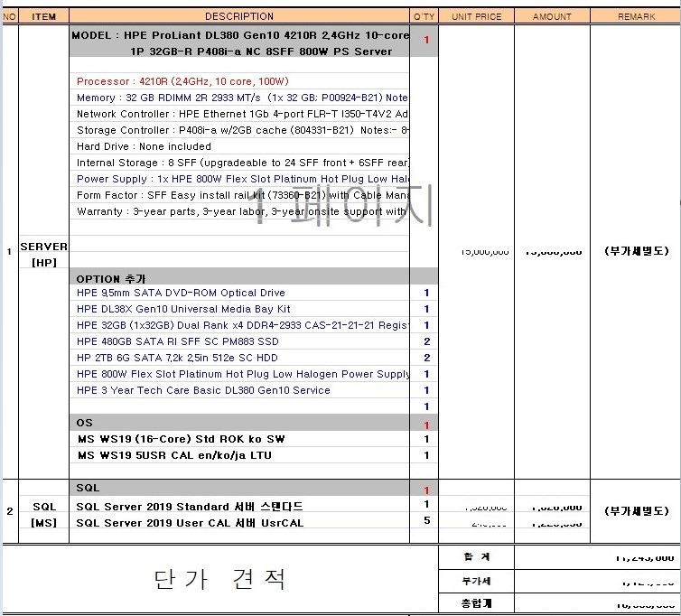Select the OS section header cell

pyautogui.click(x=239, y=423)
